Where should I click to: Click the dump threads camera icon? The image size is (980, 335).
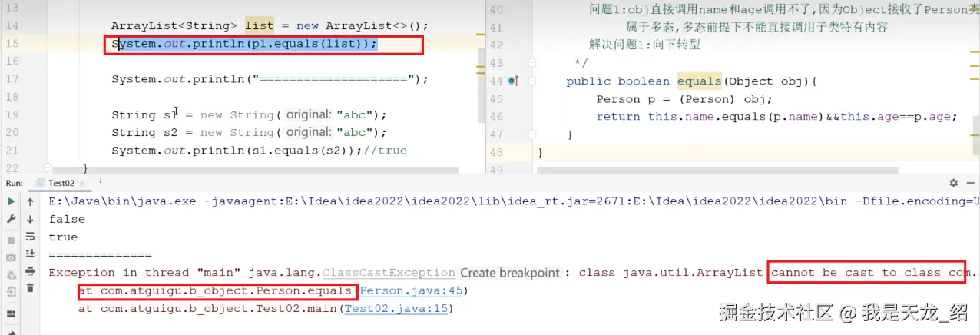coord(11,257)
